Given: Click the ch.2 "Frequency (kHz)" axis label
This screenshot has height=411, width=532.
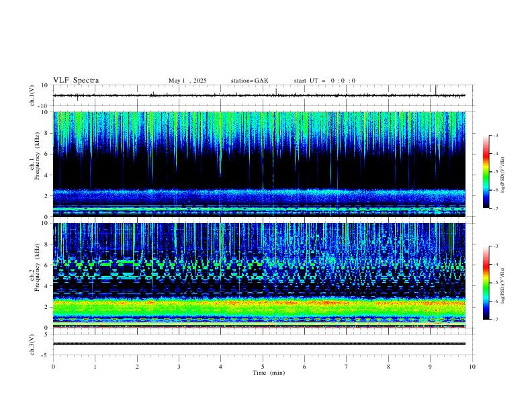Looking at the screenshot, I should 37,267.
